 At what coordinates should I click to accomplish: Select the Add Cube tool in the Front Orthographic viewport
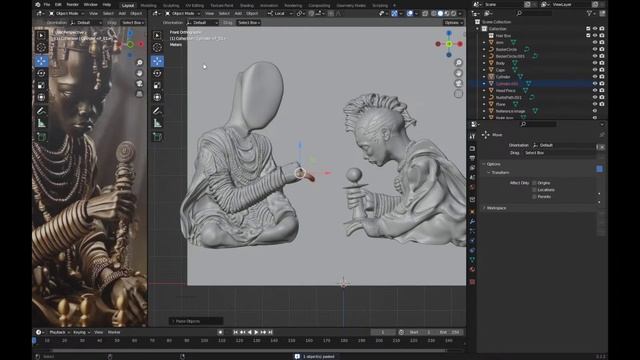coord(157,137)
